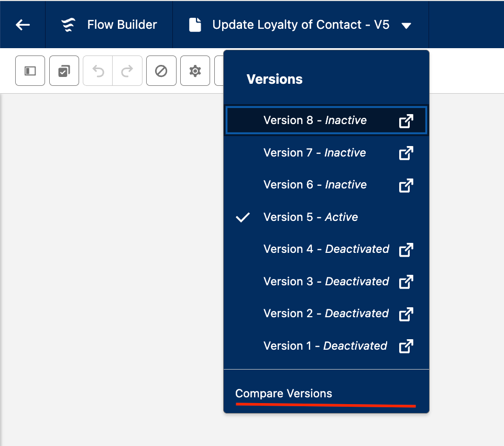Click the Compare Versions link
This screenshot has height=446, width=504.
click(x=283, y=394)
